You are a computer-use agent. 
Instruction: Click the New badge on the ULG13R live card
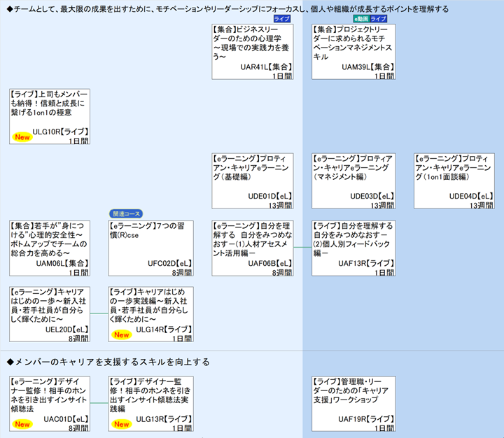point(122,423)
